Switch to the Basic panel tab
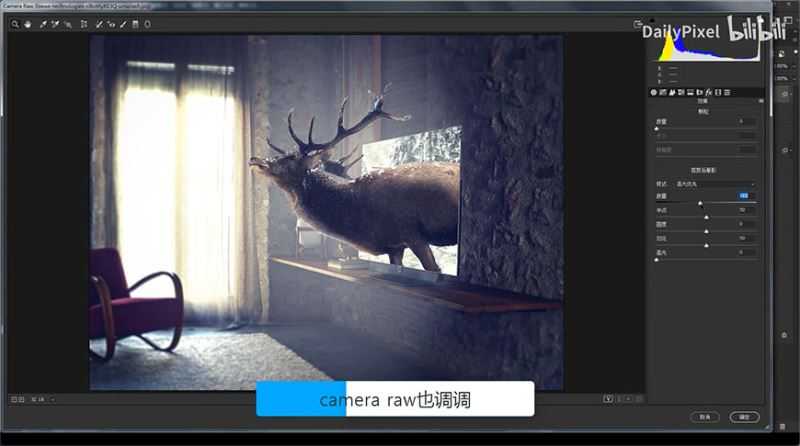The width and height of the screenshot is (800, 446). pyautogui.click(x=654, y=92)
